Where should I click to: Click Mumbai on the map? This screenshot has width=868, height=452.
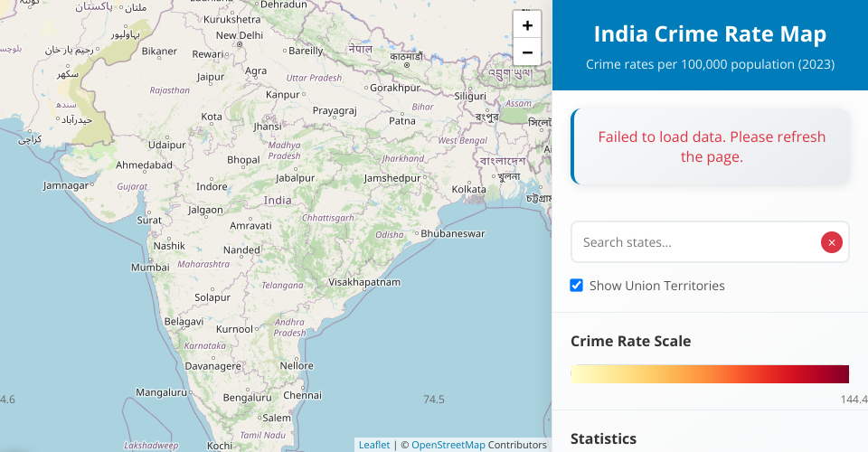150,268
